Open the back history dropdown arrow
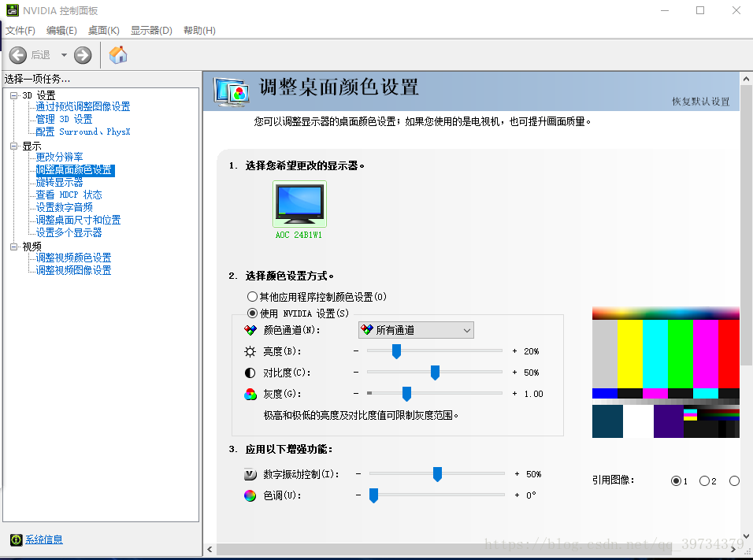The height and width of the screenshot is (560, 753). [64, 55]
